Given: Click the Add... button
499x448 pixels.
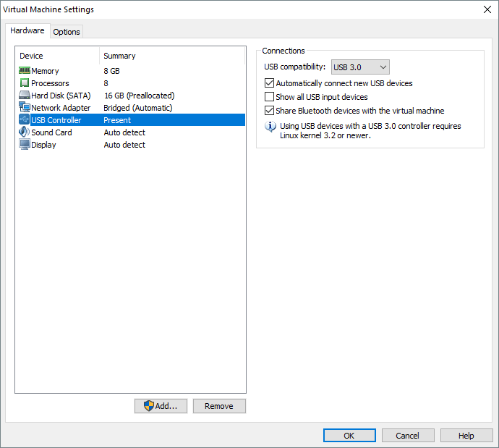Looking at the screenshot, I should [161, 406].
